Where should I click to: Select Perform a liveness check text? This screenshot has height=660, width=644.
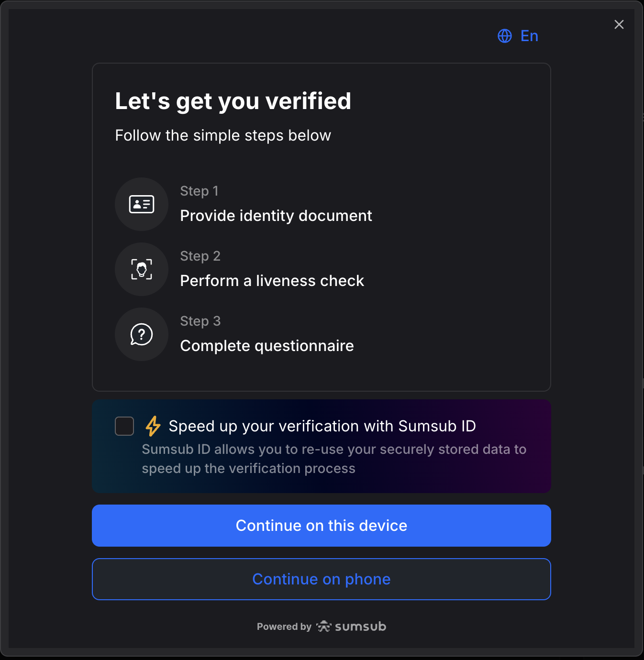(x=272, y=281)
